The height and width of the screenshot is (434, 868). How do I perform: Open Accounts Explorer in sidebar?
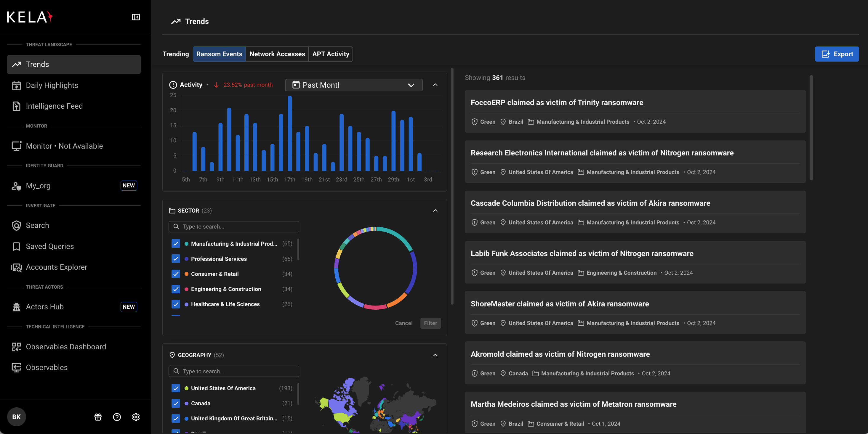coord(56,267)
